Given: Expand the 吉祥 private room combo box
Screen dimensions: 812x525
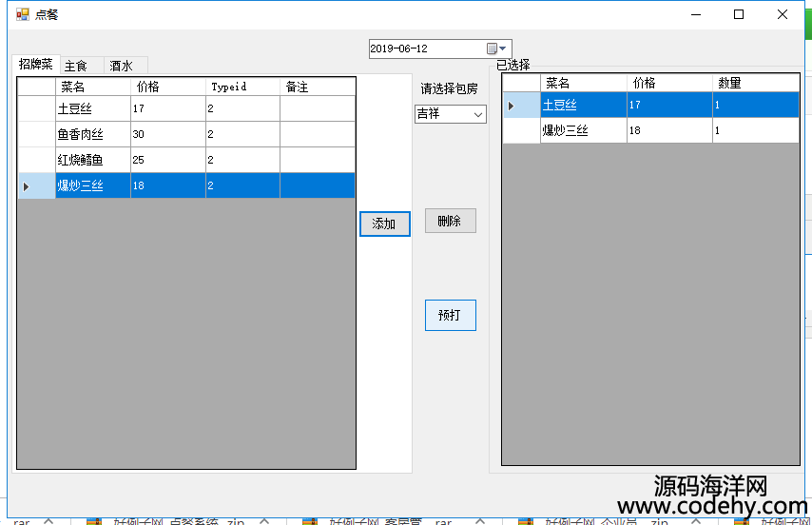Looking at the screenshot, I should (x=478, y=114).
